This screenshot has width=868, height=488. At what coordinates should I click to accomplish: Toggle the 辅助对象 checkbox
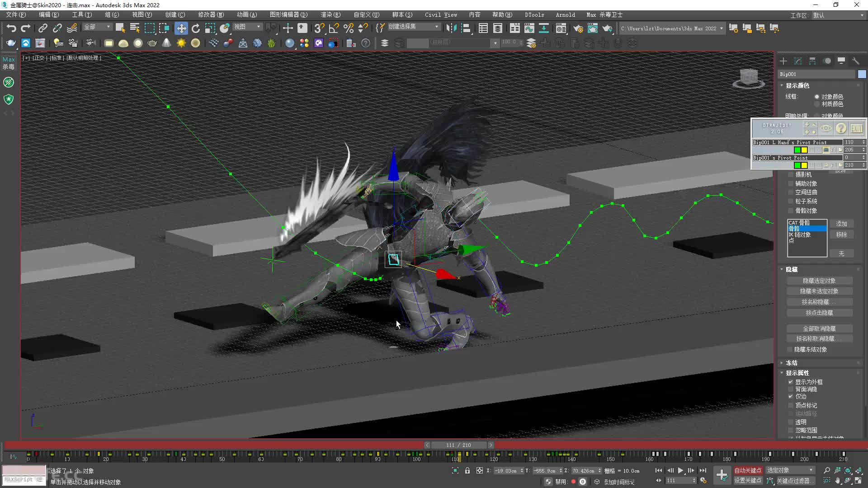point(791,183)
